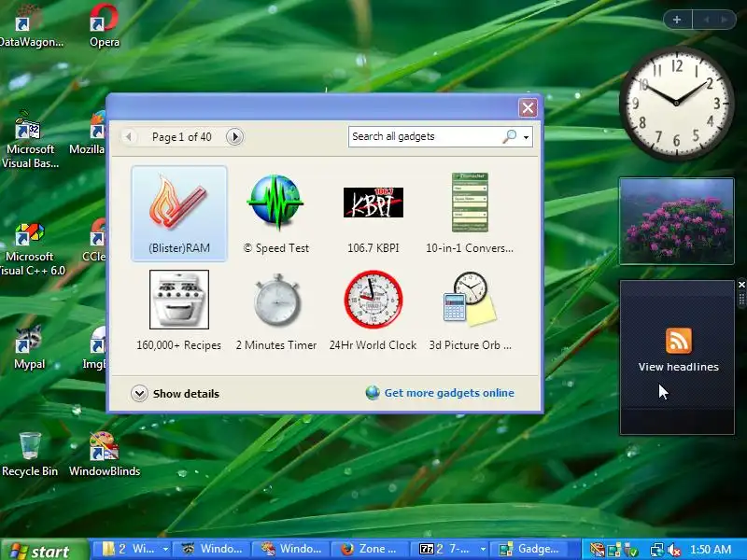Click the 1:50 AM taskbar clock
Image resolution: width=747 pixels, height=560 pixels.
pyautogui.click(x=711, y=550)
